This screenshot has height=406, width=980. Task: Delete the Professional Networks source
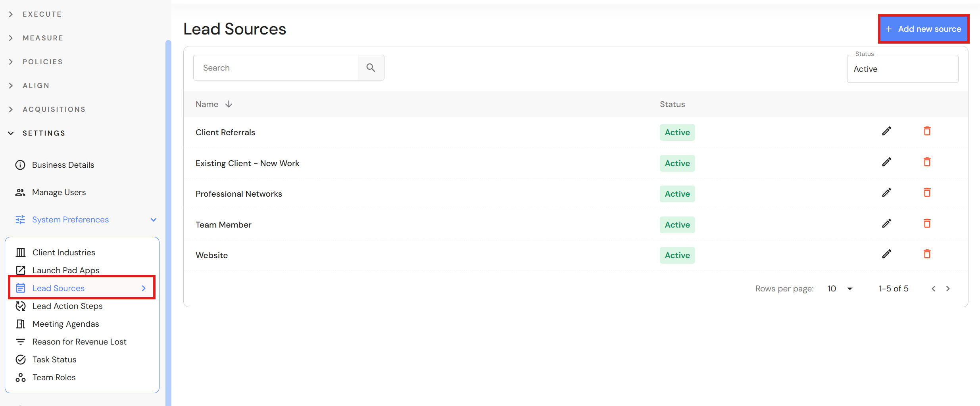927,193
